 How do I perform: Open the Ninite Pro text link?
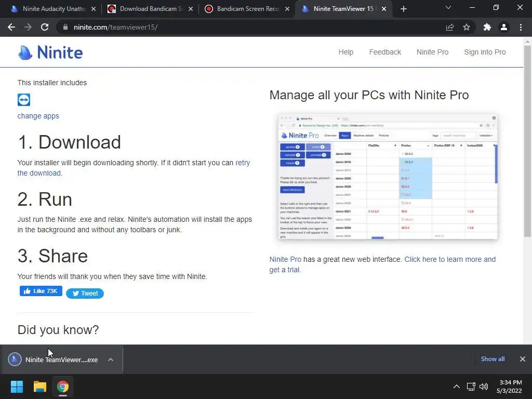[285, 259]
